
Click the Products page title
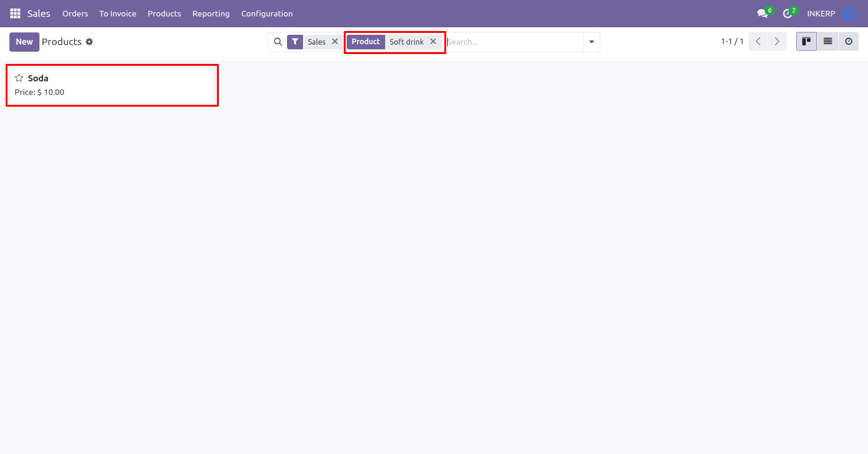(x=62, y=42)
